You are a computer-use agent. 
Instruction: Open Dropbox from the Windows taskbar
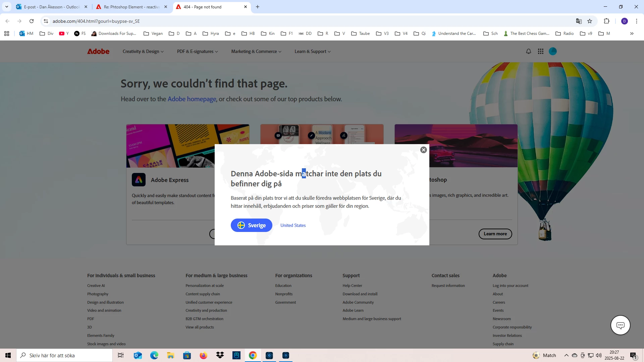click(x=220, y=355)
